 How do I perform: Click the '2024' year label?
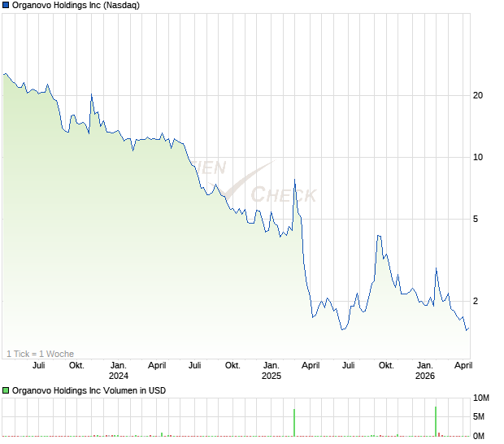tap(119, 376)
